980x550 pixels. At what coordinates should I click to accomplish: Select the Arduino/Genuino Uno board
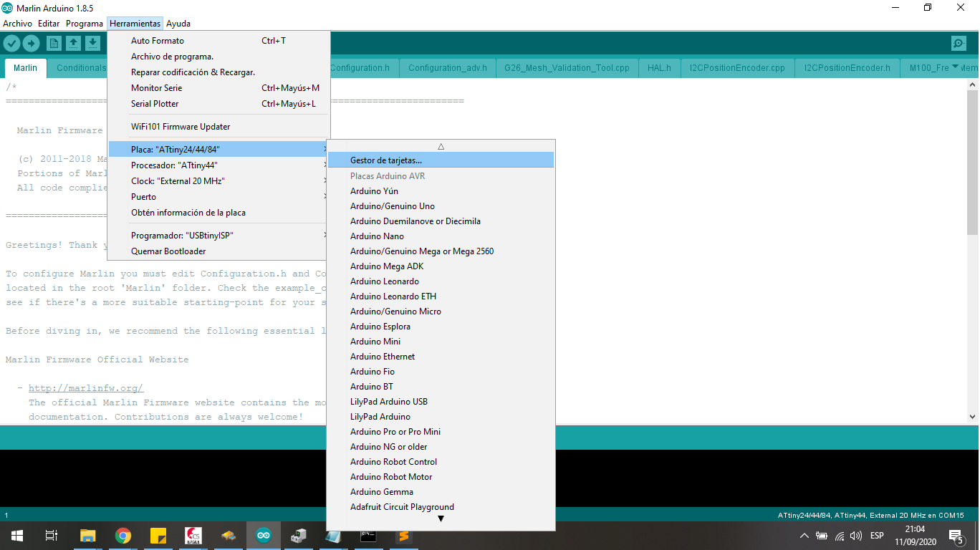click(441, 206)
